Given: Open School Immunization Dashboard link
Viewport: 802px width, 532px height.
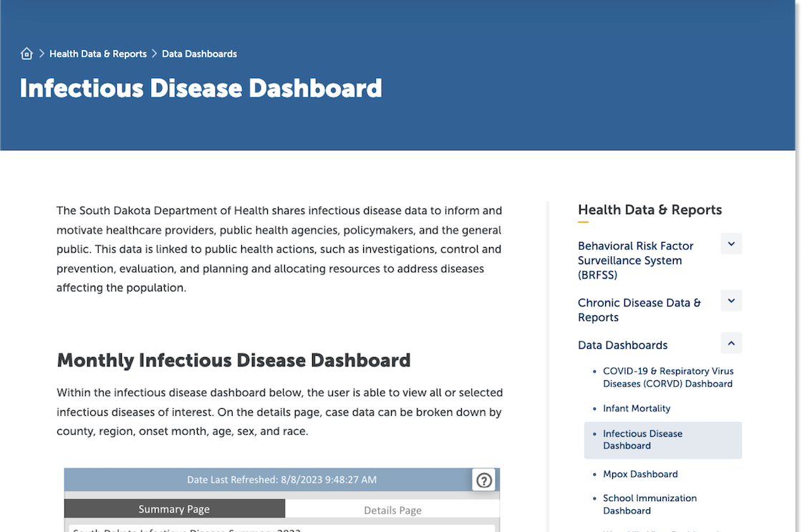Looking at the screenshot, I should (x=649, y=504).
